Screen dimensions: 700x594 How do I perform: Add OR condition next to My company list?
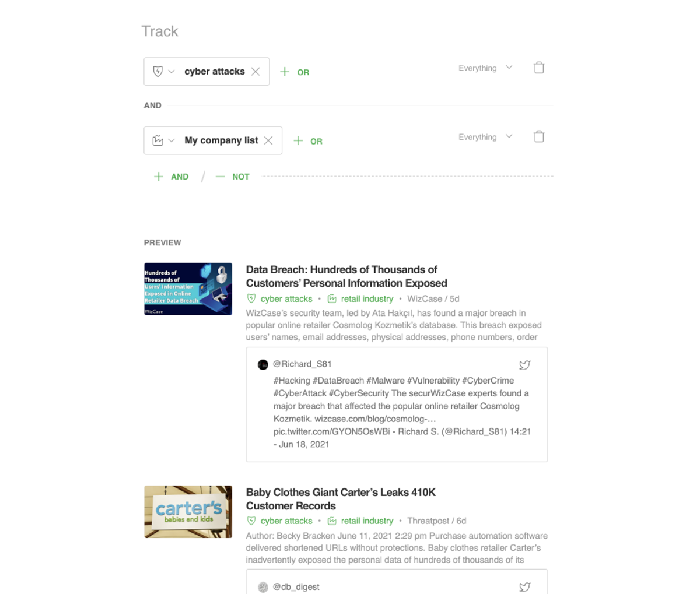coord(308,141)
